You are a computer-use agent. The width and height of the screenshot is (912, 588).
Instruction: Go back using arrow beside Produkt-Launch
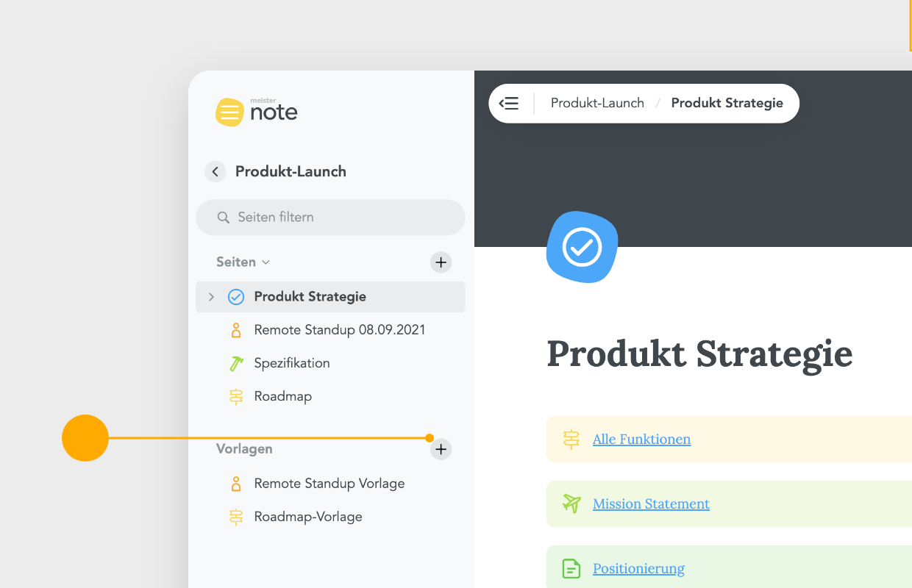[215, 172]
